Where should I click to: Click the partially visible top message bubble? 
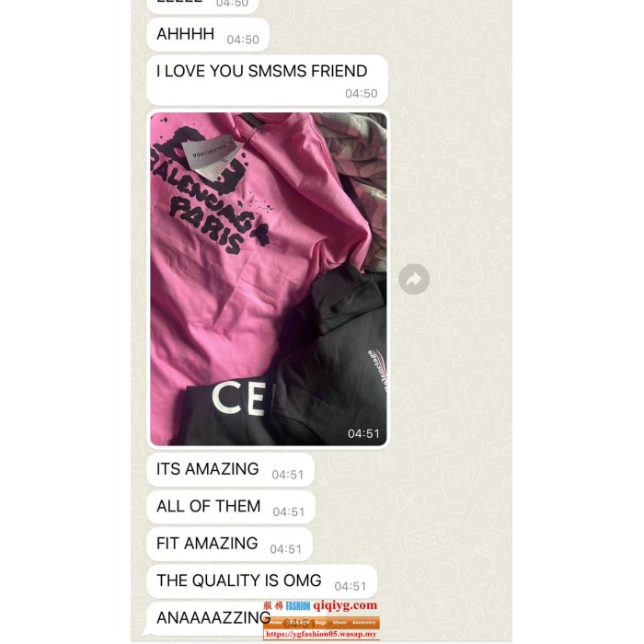click(x=202, y=6)
